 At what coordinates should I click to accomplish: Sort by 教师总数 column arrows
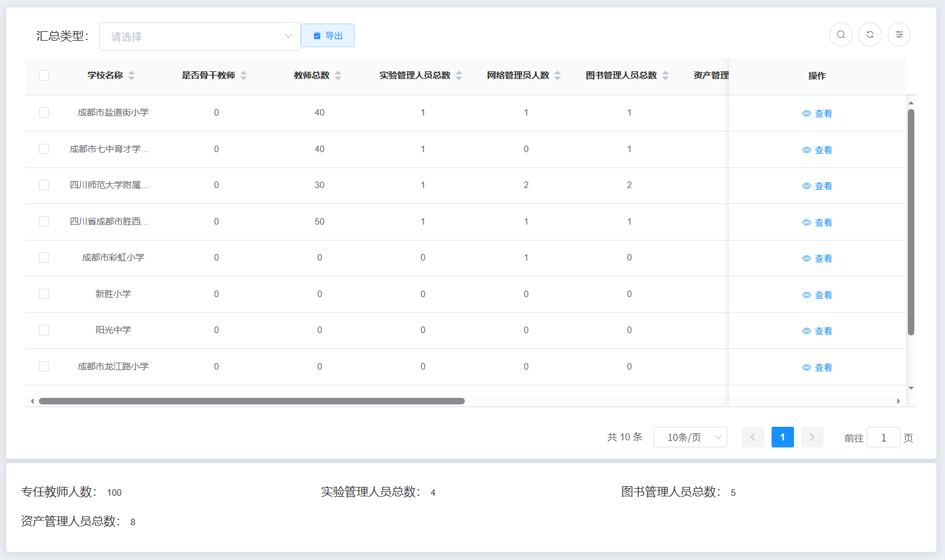click(x=338, y=75)
